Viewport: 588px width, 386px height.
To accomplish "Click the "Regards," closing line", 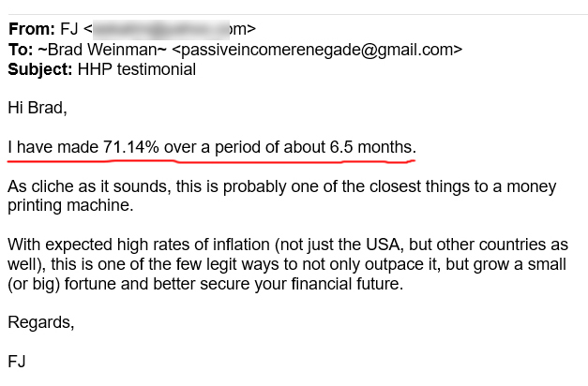I will (40, 323).
